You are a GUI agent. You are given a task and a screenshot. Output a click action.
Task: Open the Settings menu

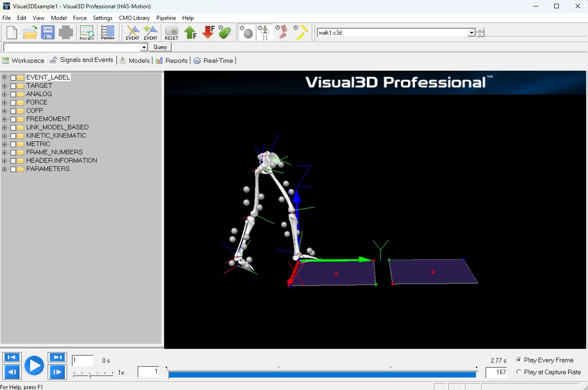103,18
